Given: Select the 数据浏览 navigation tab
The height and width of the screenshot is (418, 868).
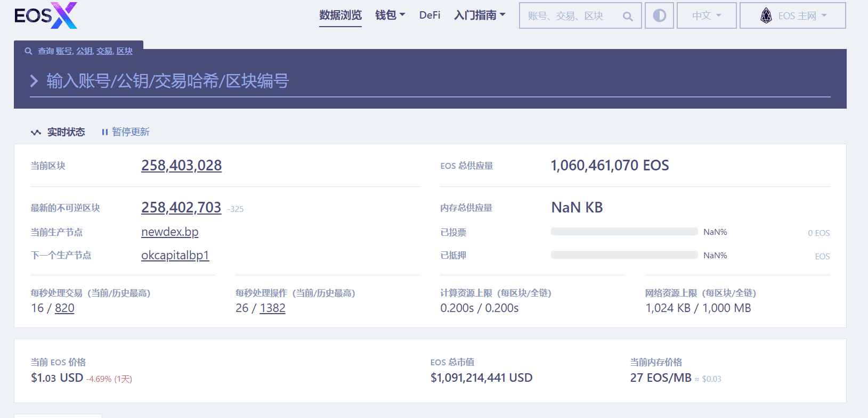Looking at the screenshot, I should click(340, 15).
